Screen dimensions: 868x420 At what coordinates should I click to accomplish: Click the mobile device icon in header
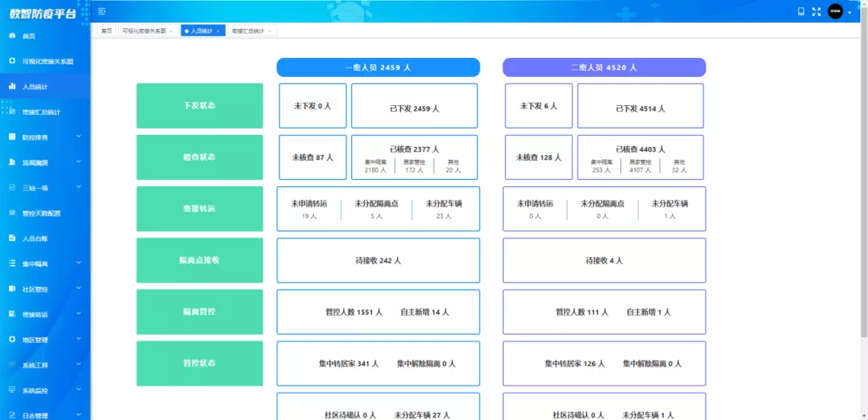[800, 11]
